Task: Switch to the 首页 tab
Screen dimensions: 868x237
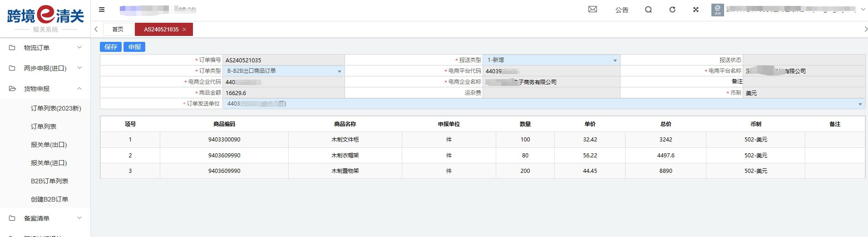Action: coord(118,30)
